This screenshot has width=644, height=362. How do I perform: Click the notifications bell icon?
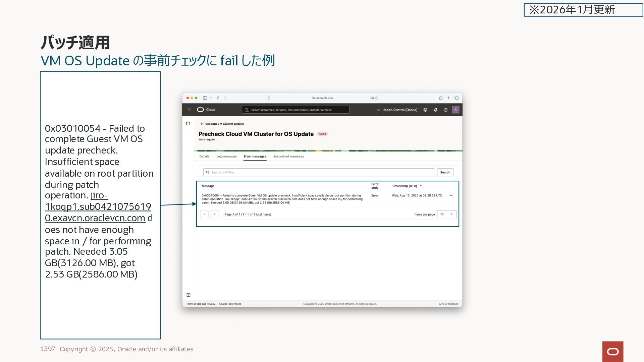point(435,110)
